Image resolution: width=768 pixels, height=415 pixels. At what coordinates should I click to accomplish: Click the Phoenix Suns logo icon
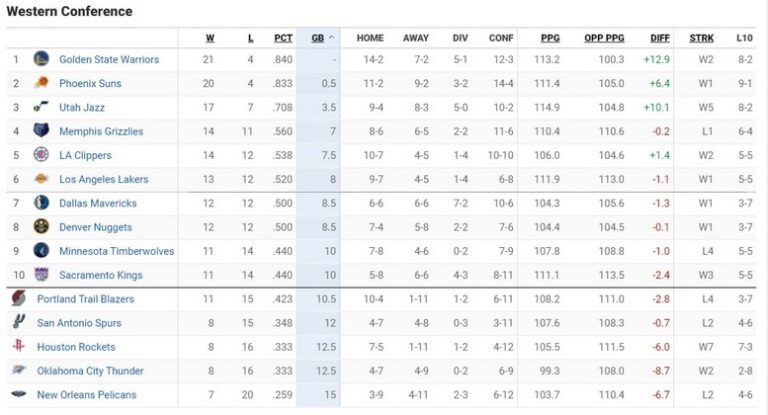(41, 83)
